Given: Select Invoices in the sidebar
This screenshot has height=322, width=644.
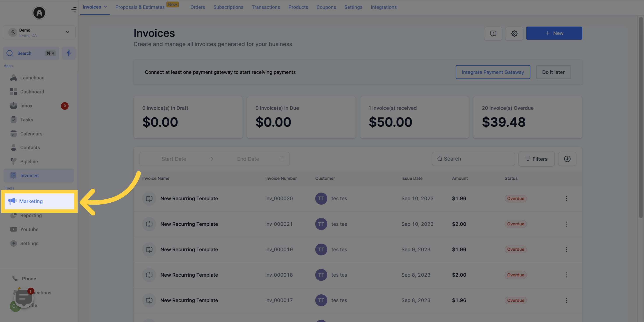Looking at the screenshot, I should (39, 175).
